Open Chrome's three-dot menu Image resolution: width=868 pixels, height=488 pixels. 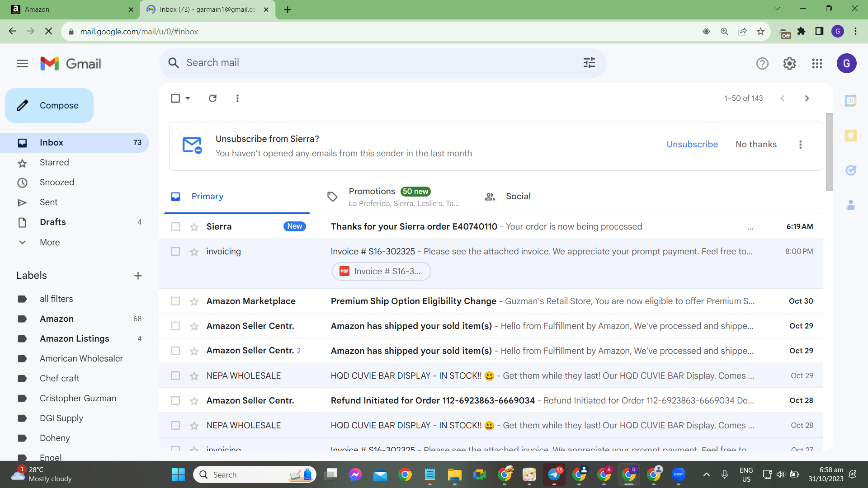(855, 31)
